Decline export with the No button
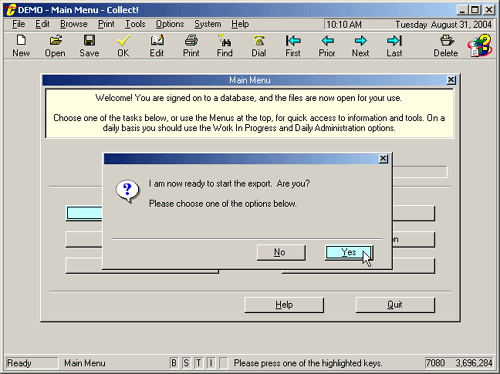The width and height of the screenshot is (500, 374). [x=281, y=252]
